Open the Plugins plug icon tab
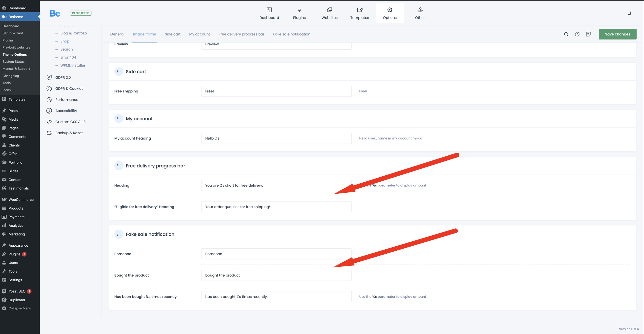The width and height of the screenshot is (644, 334). tap(299, 13)
